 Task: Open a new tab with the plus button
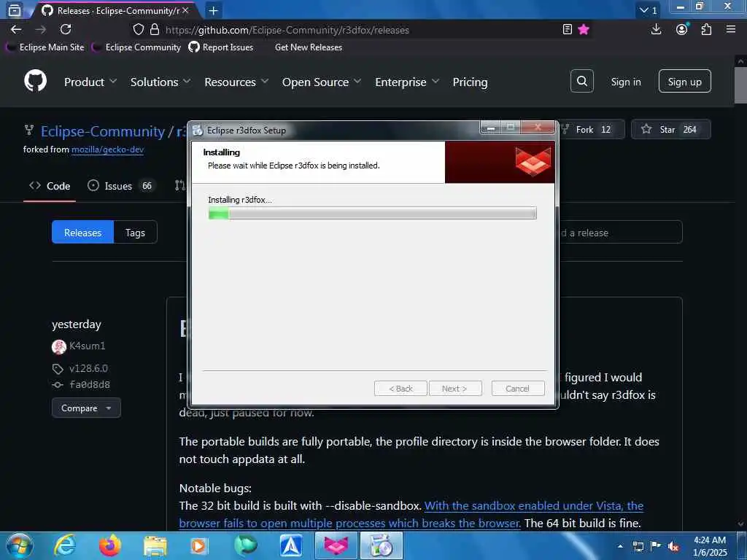click(x=214, y=10)
